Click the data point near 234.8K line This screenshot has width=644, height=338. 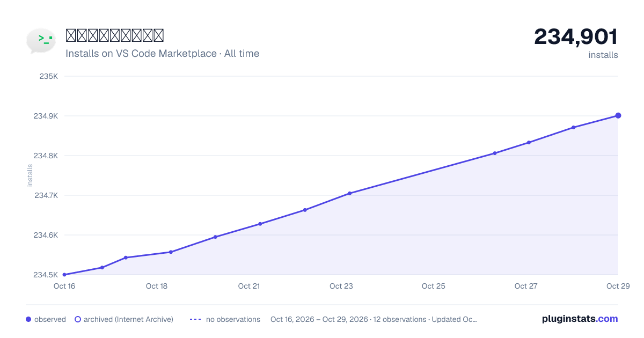495,153
